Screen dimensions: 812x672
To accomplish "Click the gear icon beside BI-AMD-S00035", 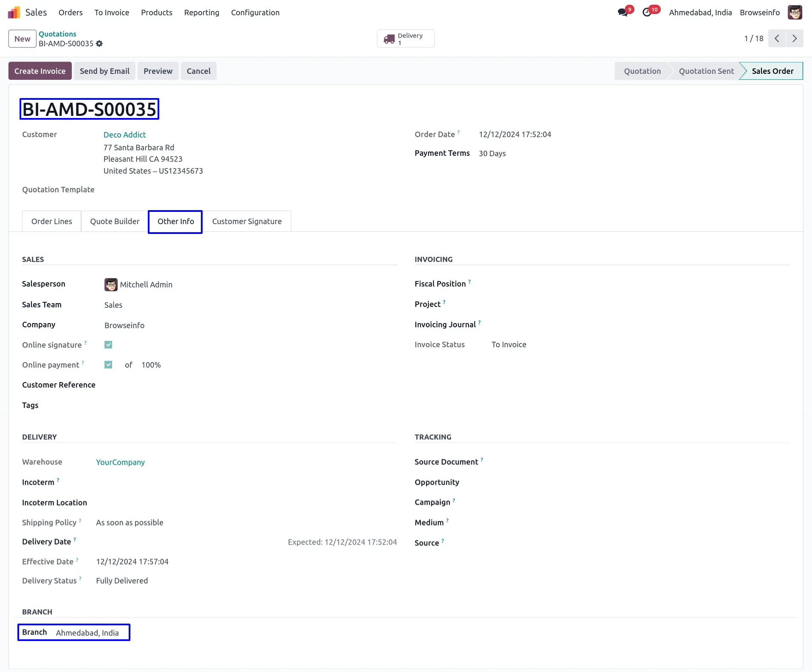I will click(99, 44).
